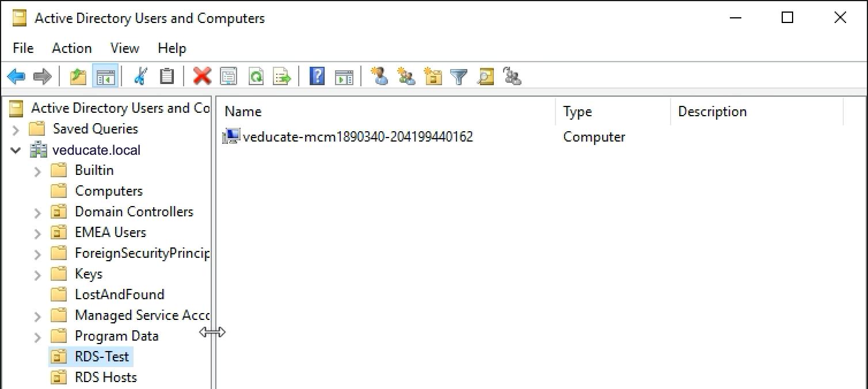Maximize the Active Directory window

click(787, 18)
